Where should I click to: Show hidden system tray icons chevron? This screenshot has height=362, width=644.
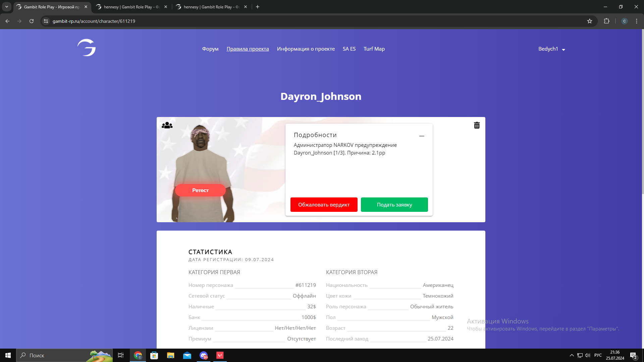(x=572, y=355)
